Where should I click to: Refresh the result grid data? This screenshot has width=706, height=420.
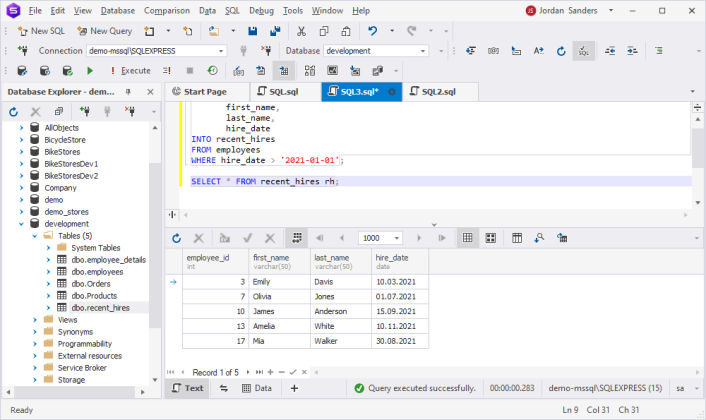click(176, 238)
